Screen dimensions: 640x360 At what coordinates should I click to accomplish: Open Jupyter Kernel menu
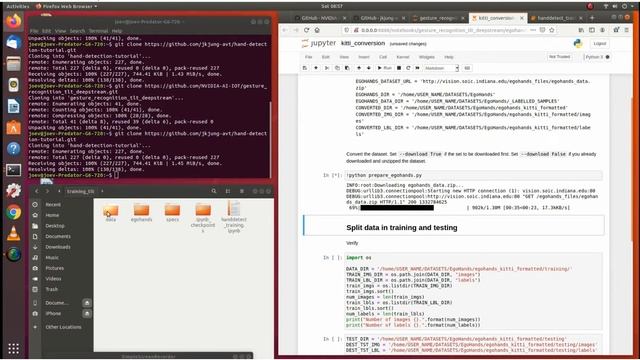(403, 57)
